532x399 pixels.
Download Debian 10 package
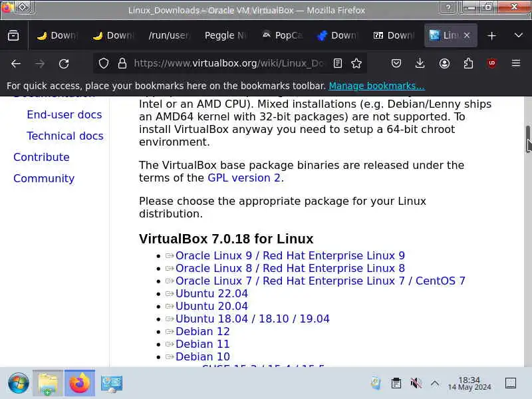click(203, 356)
